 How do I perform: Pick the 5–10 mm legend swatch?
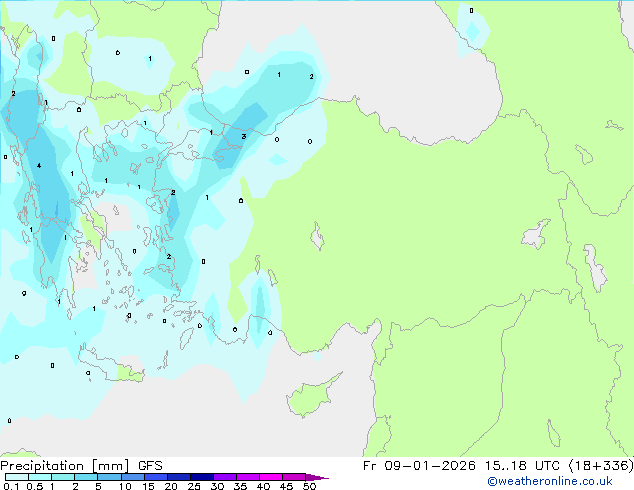point(109,477)
